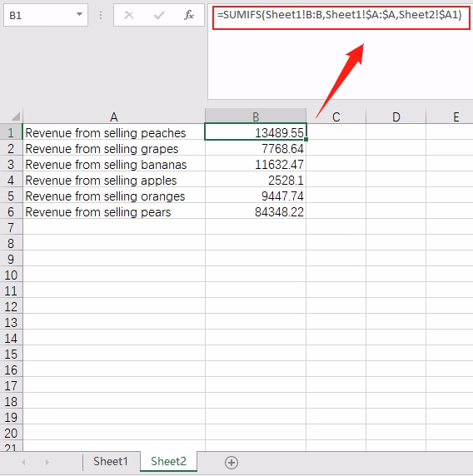
Task: Select column C header
Action: pos(336,117)
